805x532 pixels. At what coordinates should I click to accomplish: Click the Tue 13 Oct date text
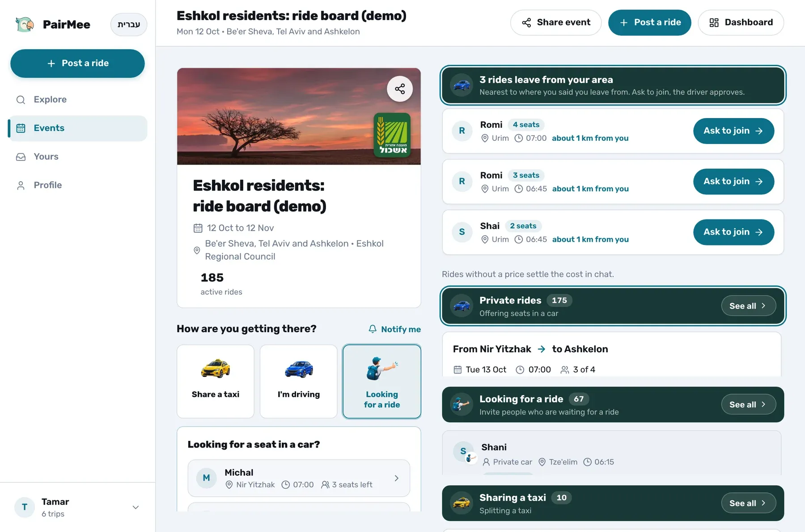(486, 370)
